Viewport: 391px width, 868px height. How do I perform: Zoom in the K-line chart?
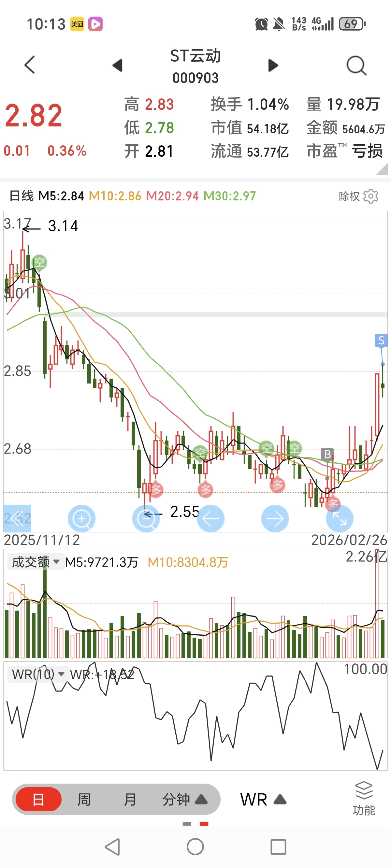tap(81, 518)
